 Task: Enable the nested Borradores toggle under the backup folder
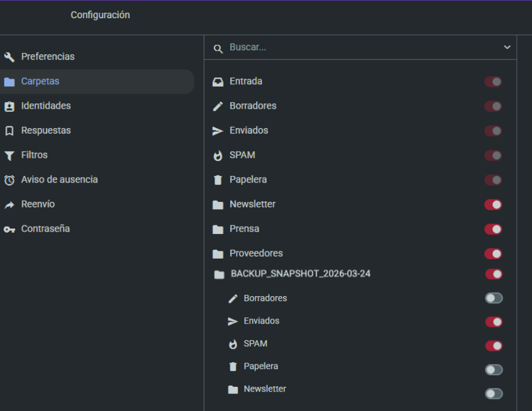pyautogui.click(x=493, y=298)
